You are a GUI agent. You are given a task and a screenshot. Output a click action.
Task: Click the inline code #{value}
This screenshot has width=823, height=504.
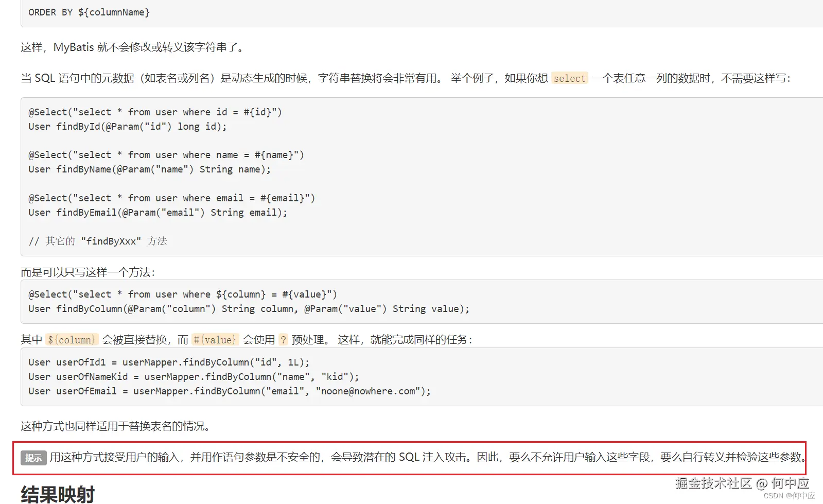215,340
